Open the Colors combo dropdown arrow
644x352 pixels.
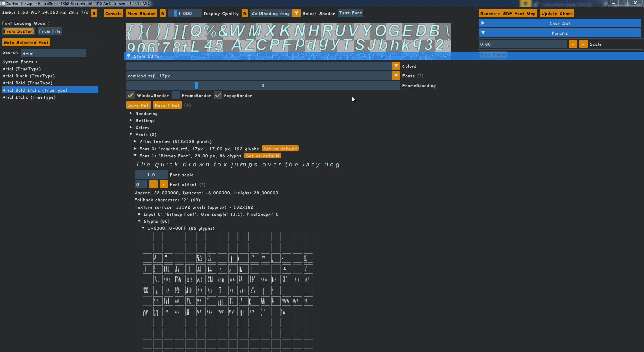point(396,66)
